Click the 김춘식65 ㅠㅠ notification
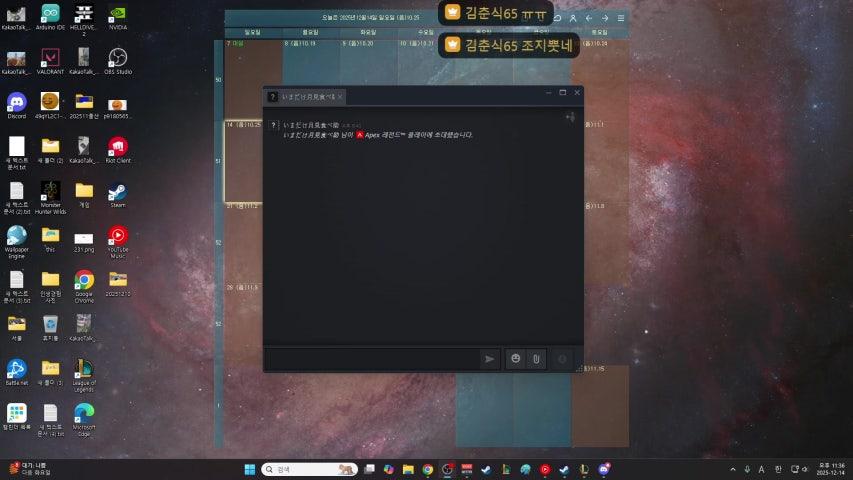This screenshot has height=480, width=853. tap(496, 13)
